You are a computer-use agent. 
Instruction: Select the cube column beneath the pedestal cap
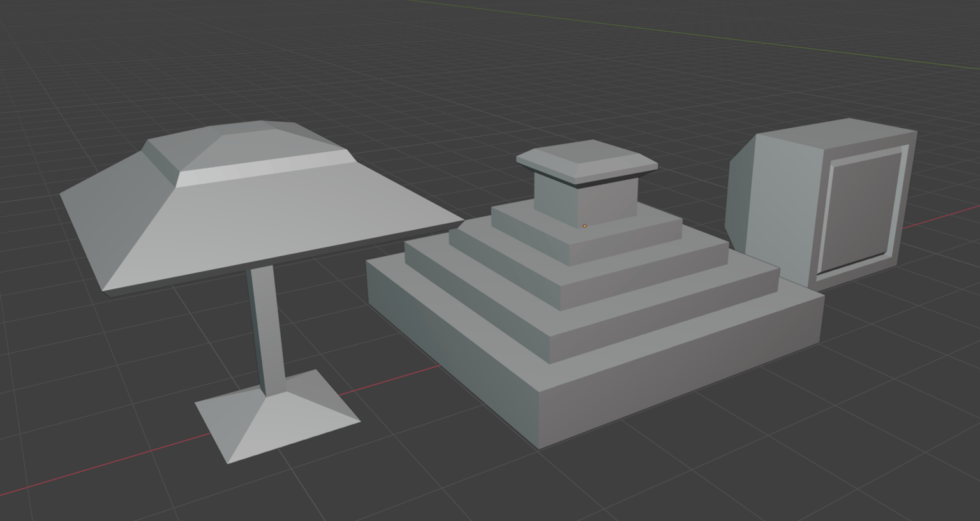586,201
